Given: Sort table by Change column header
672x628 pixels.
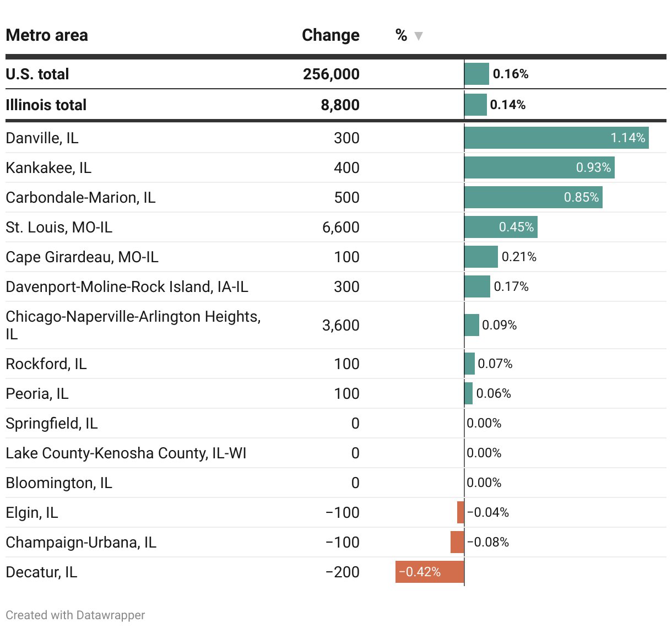Looking at the screenshot, I should [x=330, y=35].
